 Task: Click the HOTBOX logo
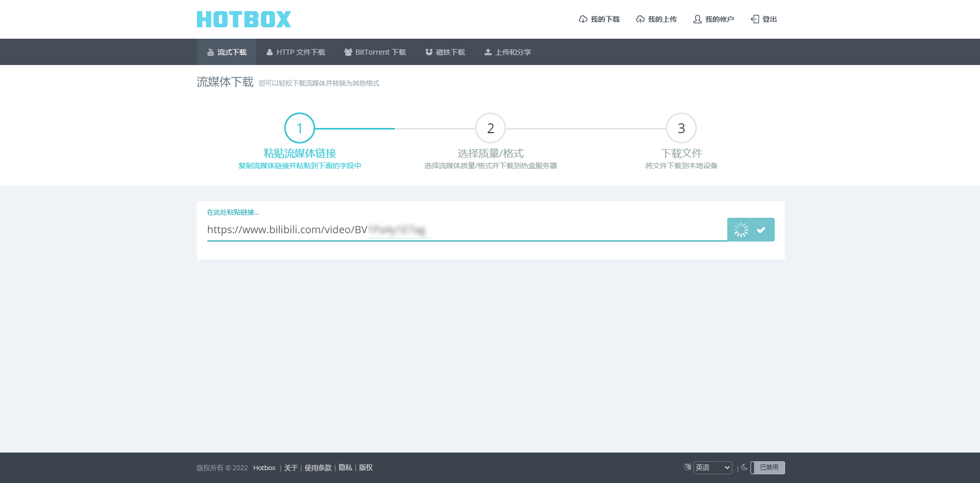pyautogui.click(x=243, y=19)
